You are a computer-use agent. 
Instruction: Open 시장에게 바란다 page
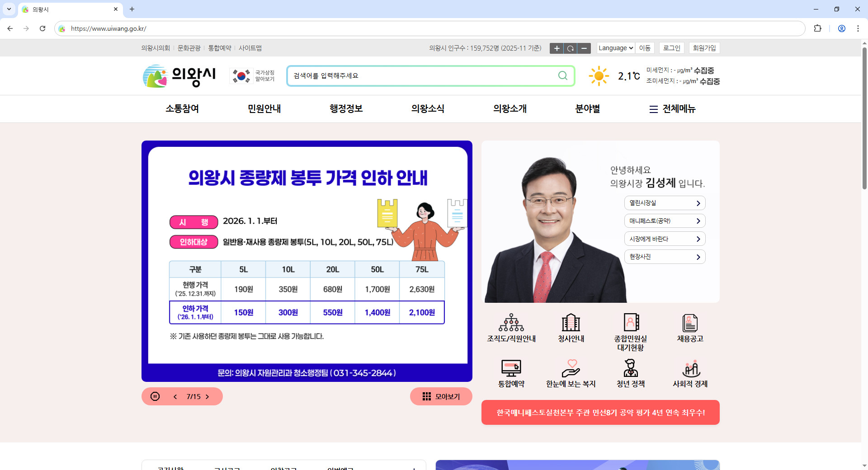(664, 239)
